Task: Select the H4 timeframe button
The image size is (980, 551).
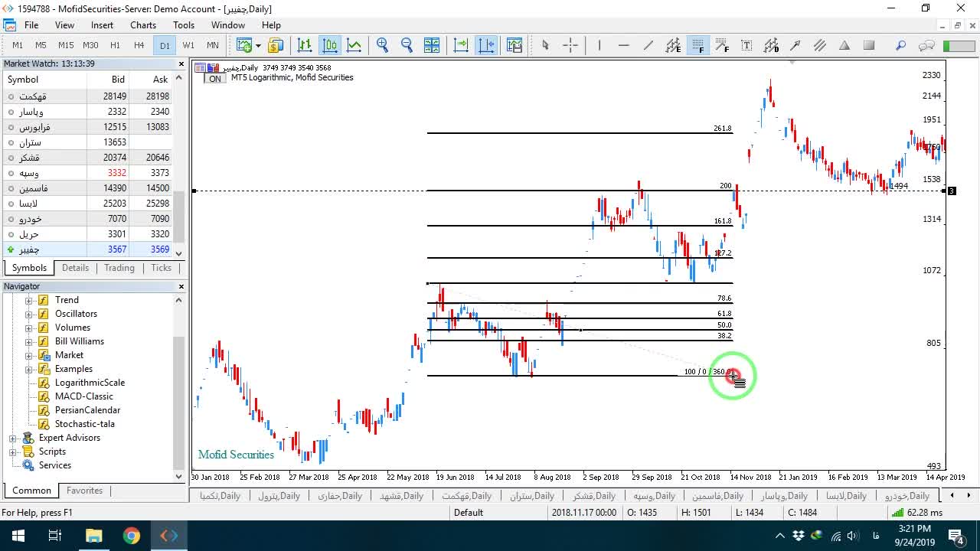Action: pyautogui.click(x=139, y=45)
